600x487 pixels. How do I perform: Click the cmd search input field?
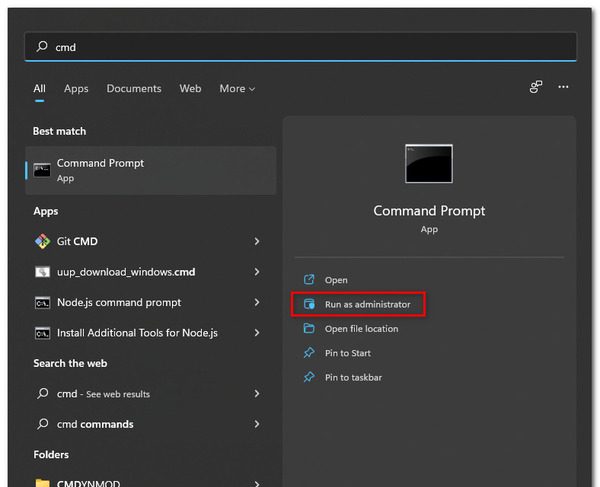pyautogui.click(x=300, y=47)
